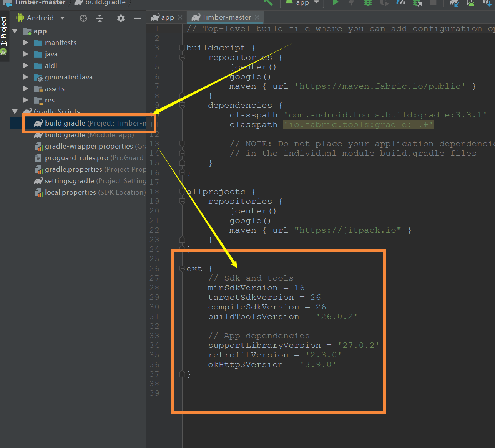The width and height of the screenshot is (495, 448).
Task: Hide the Project panel with minus icon
Action: click(137, 18)
